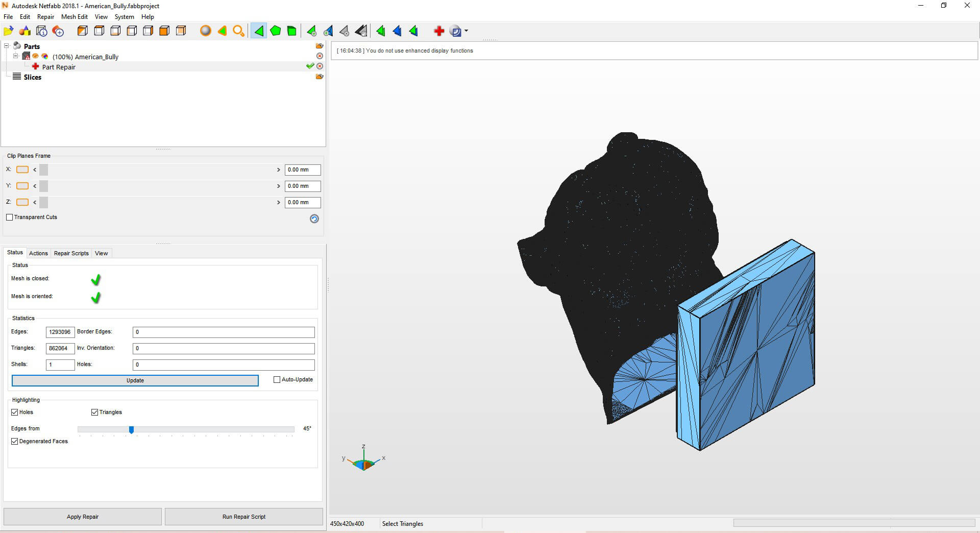Click the Apply Repair button
Image resolution: width=980 pixels, height=533 pixels.
pyautogui.click(x=83, y=517)
